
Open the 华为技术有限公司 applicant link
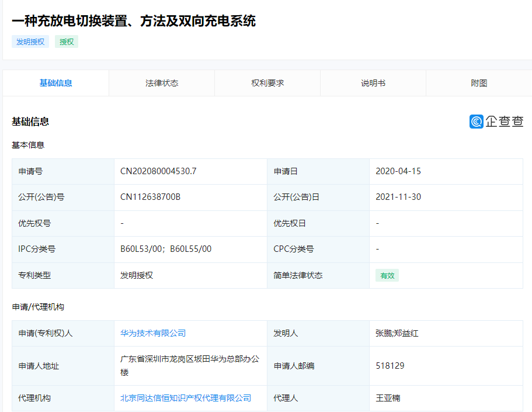tap(153, 333)
